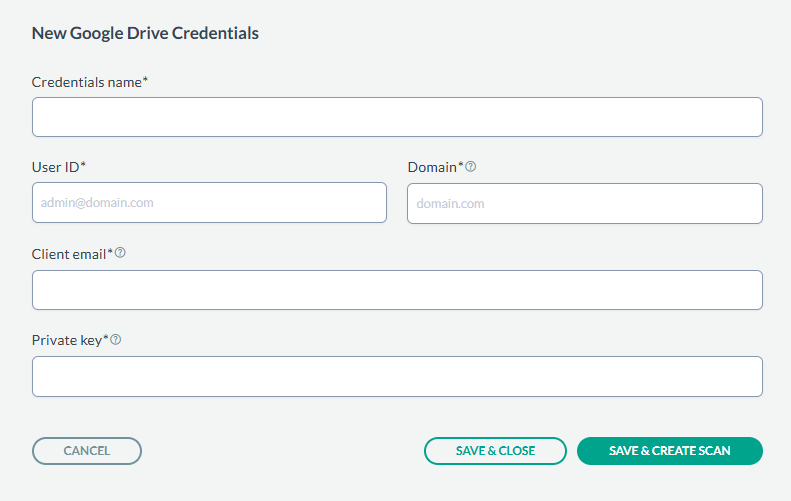The height and width of the screenshot is (501, 791).
Task: Focus the Private key input box
Action: click(x=397, y=377)
